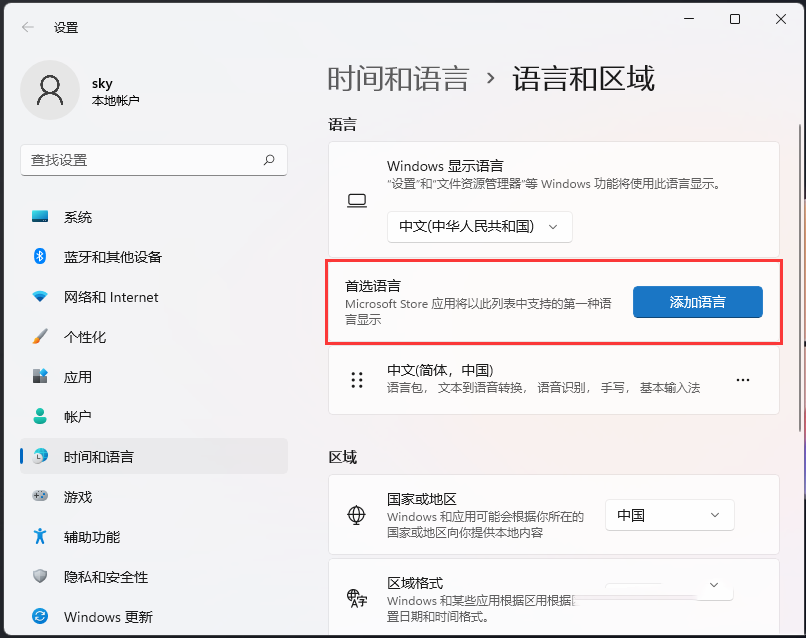The height and width of the screenshot is (638, 806).
Task: Select the 个性化 sidebar icon
Action: 38,336
